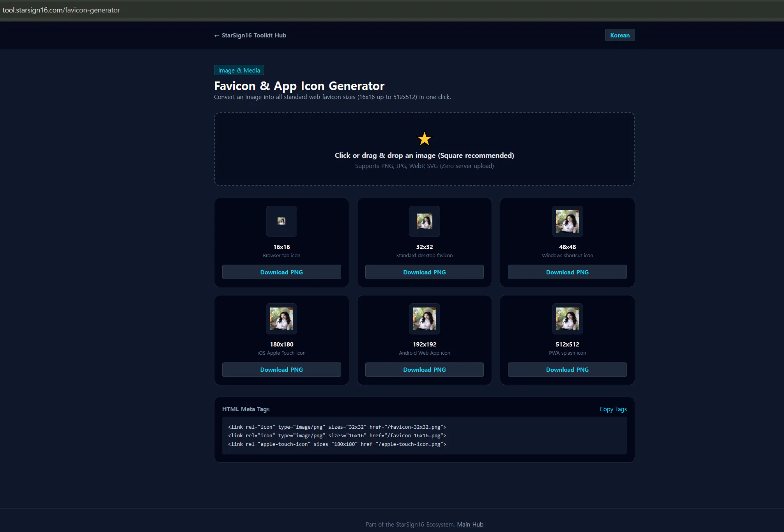Click the Supports PNG, JPG, WebP, SVG note
The image size is (784, 532).
424,166
